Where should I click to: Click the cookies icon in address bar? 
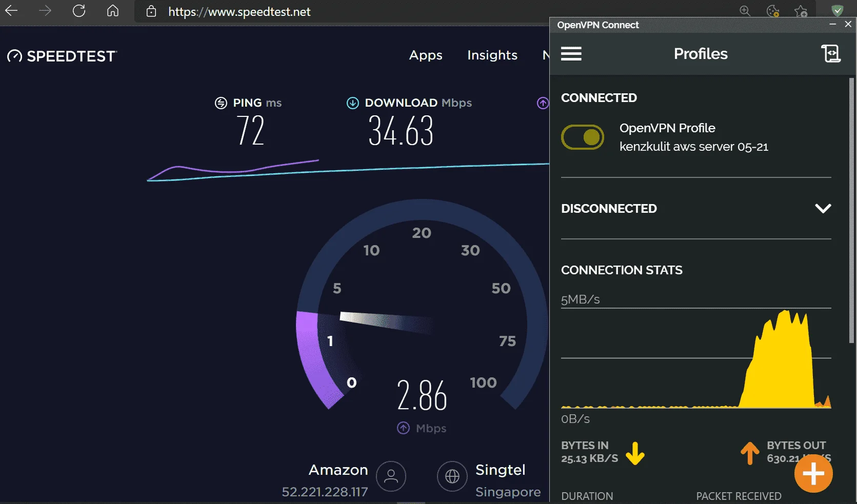pyautogui.click(x=772, y=11)
